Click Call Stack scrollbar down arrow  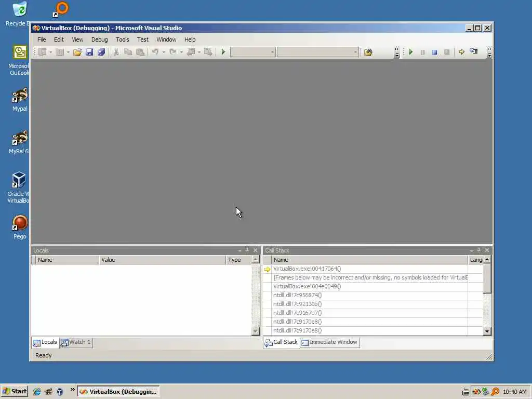tap(487, 331)
